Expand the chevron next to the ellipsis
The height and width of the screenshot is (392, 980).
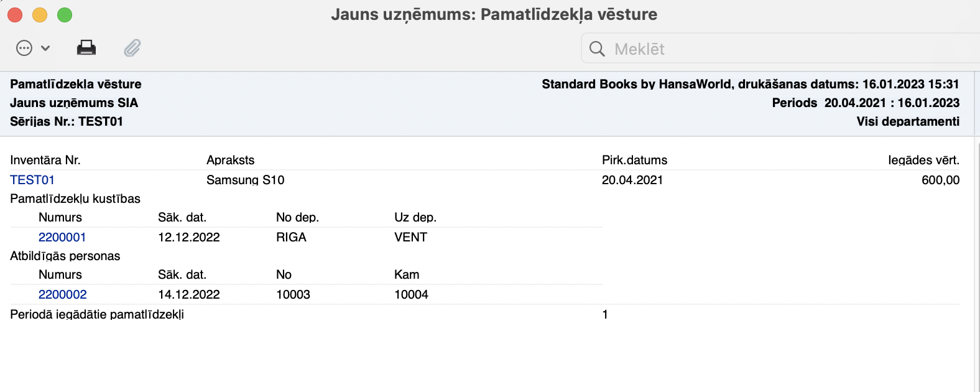(45, 49)
